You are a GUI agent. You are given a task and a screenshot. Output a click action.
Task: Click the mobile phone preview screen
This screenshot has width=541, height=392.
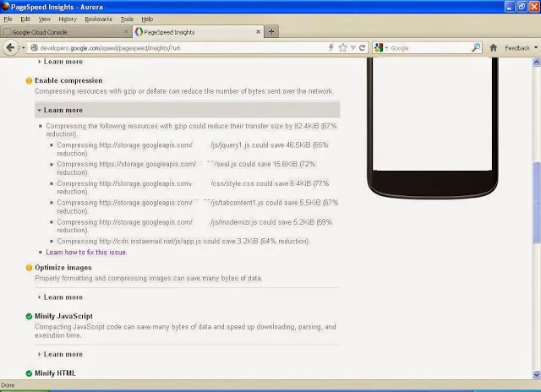[x=432, y=114]
